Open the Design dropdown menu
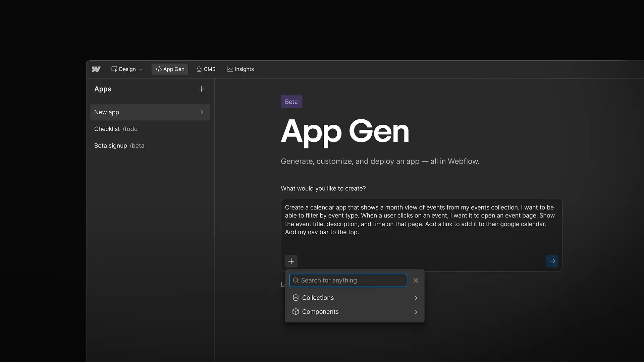Screen dimensions: 644x362 pyautogui.click(x=127, y=69)
